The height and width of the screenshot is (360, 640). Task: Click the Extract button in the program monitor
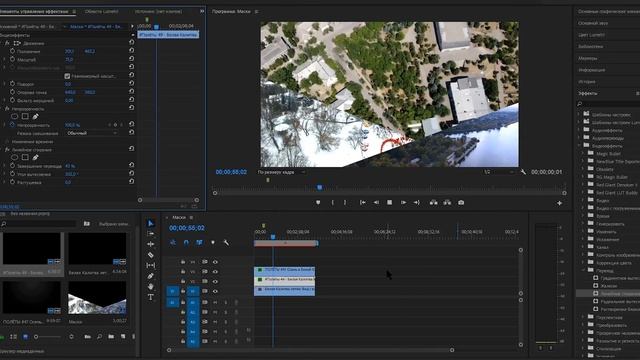(x=447, y=202)
